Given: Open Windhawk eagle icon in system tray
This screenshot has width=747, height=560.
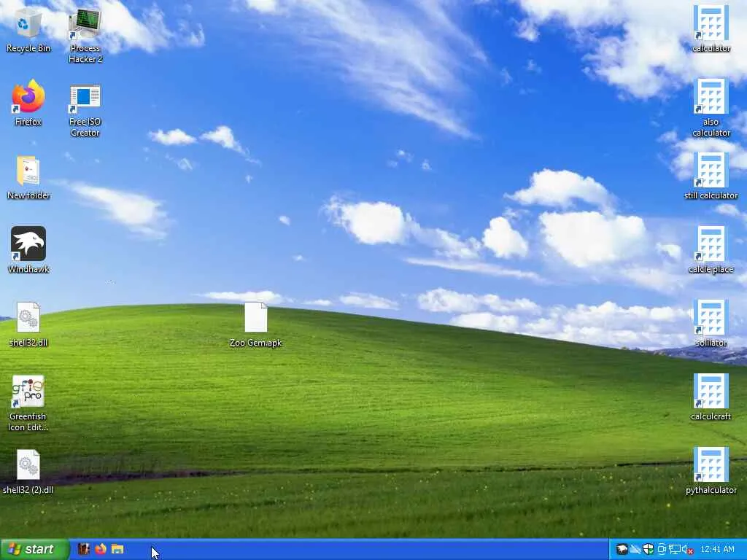Looking at the screenshot, I should pyautogui.click(x=622, y=550).
